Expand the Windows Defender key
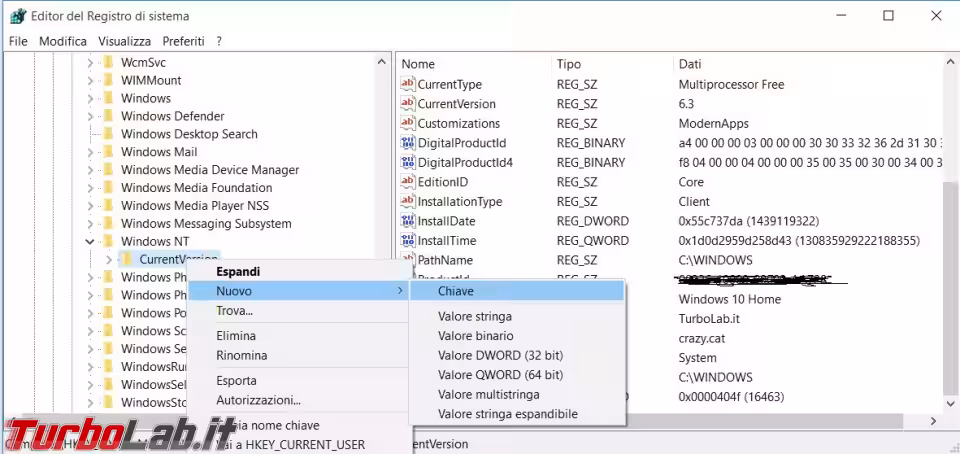960x454 pixels. (x=90, y=116)
